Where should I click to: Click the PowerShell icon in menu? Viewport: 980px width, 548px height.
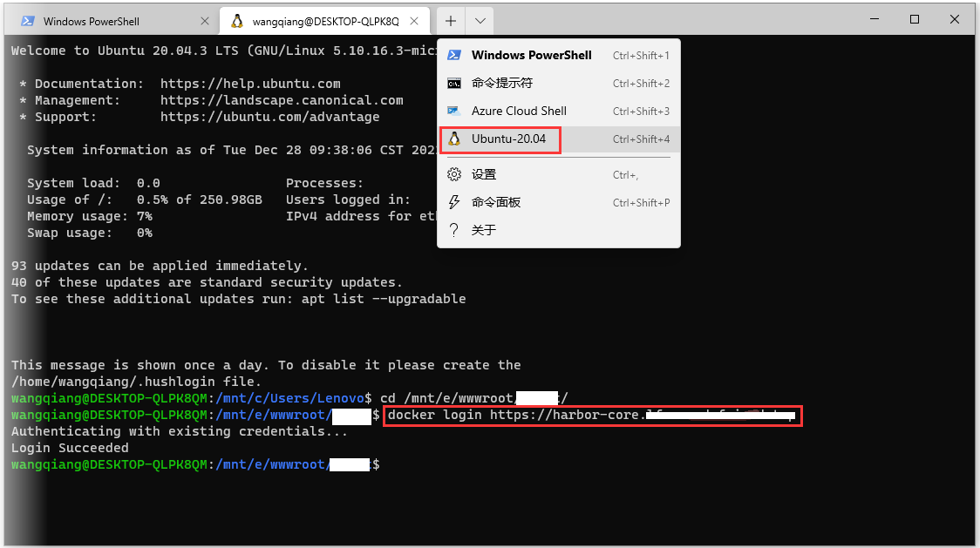454,55
